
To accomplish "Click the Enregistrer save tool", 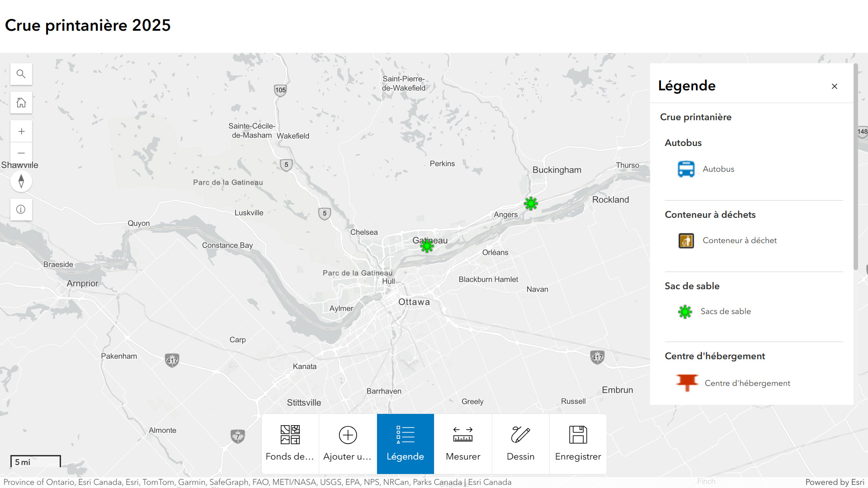I will (x=578, y=443).
